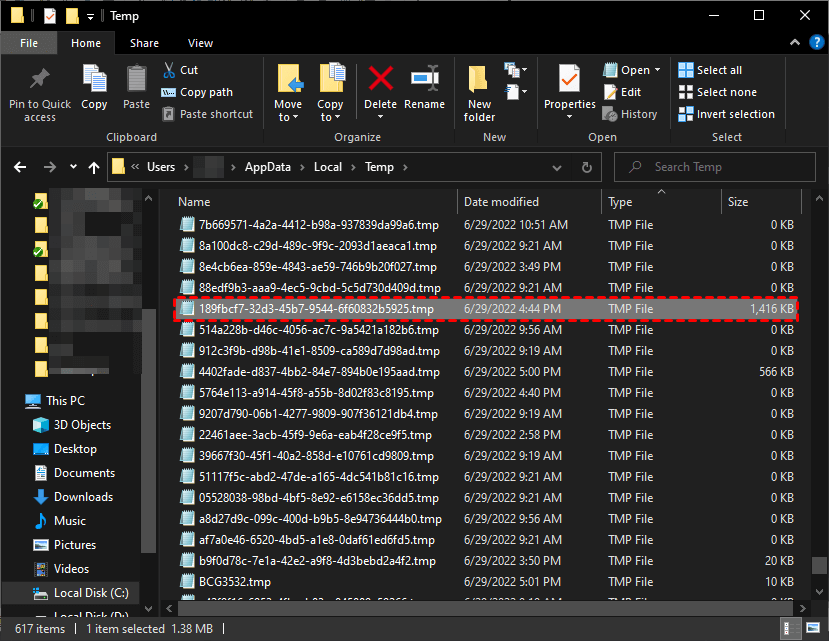The height and width of the screenshot is (641, 829).
Task: Open the Copy to menu
Action: [x=330, y=93]
